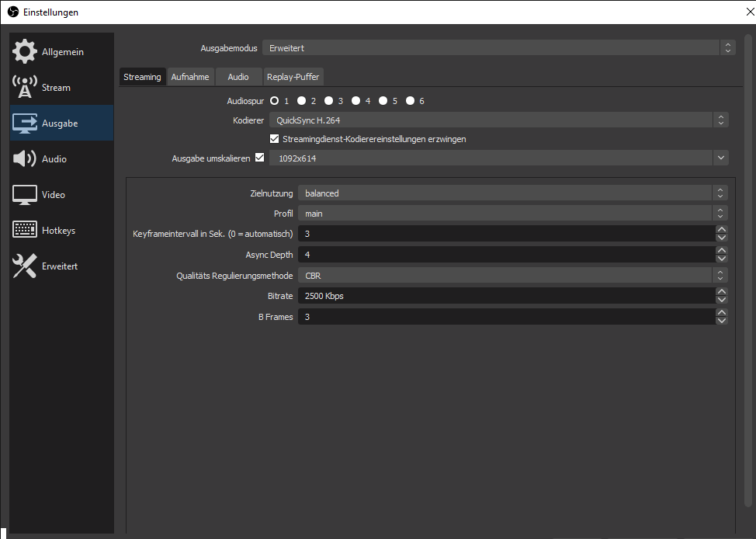This screenshot has height=539, width=756.
Task: Click the Keyframeintervall input field
Action: [505, 234]
